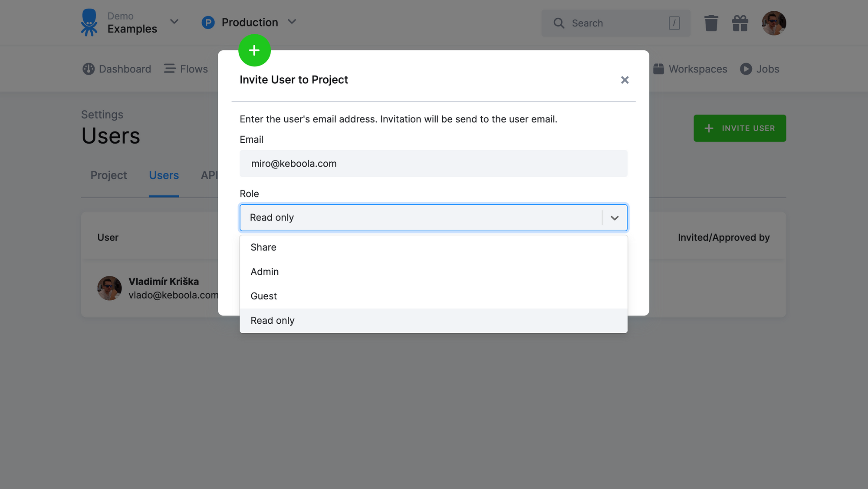
Task: Select the Read only role option
Action: click(x=434, y=320)
